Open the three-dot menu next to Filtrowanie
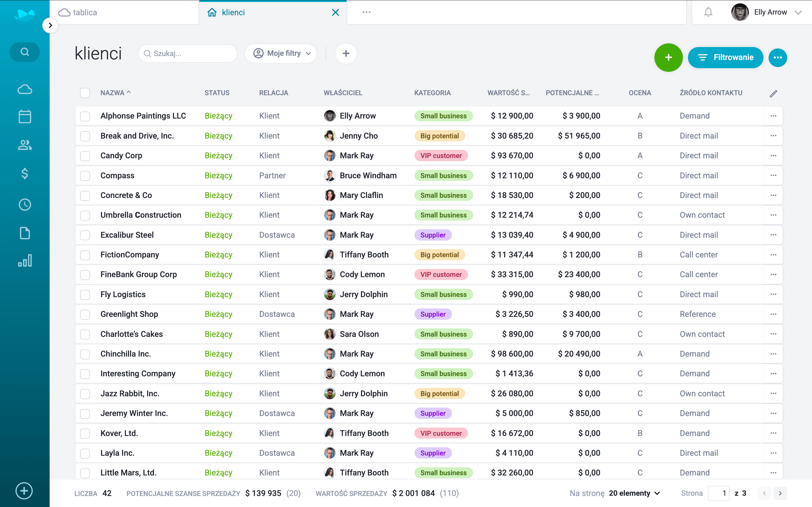Screen dimensions: 812x507 (778, 57)
